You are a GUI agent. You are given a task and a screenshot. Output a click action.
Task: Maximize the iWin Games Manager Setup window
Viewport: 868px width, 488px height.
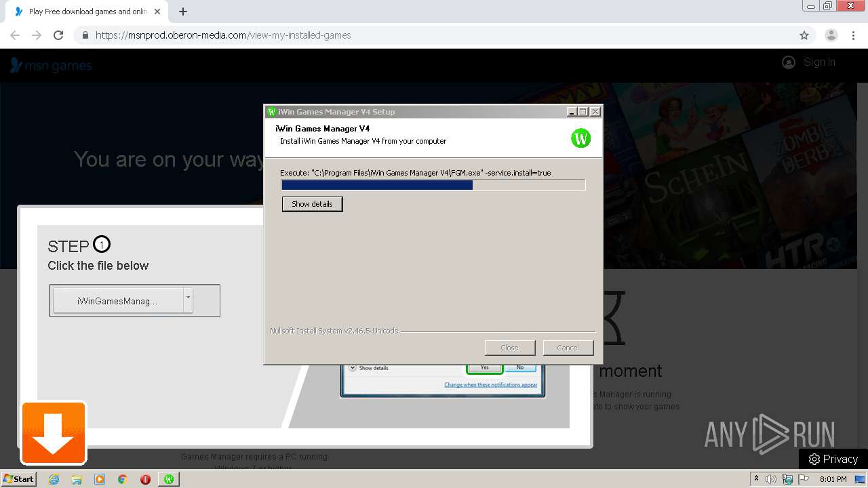click(583, 112)
